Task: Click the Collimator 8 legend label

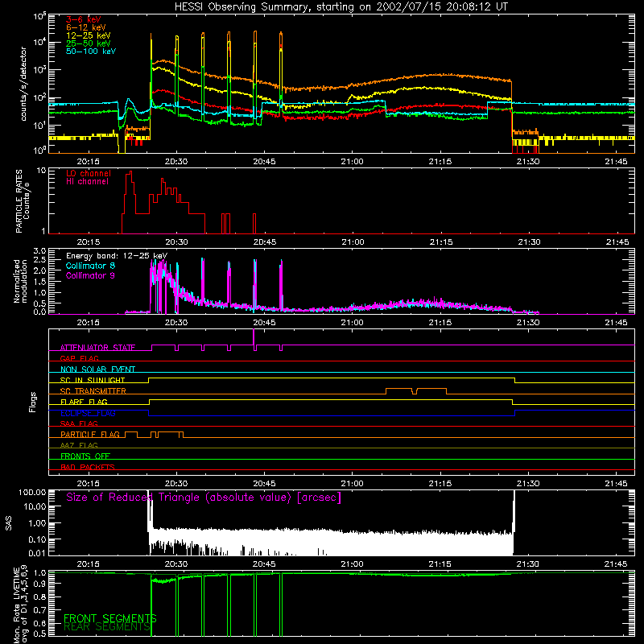Action: [x=90, y=266]
